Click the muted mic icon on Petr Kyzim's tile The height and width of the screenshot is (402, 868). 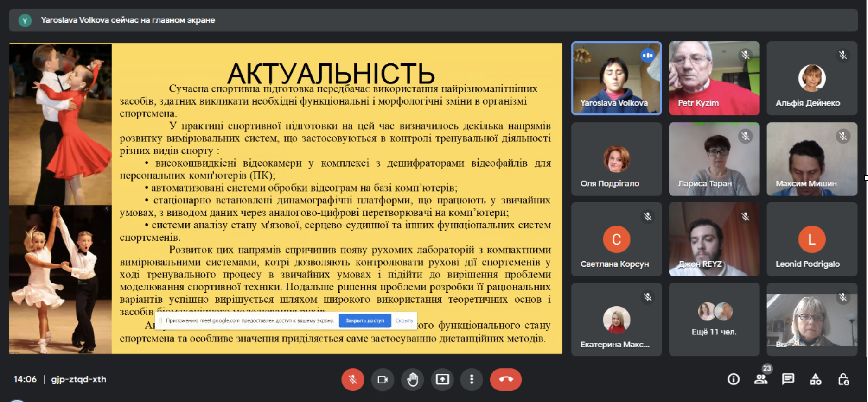point(746,55)
